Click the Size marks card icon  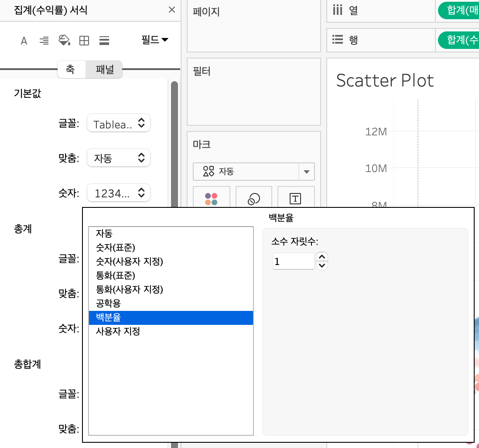click(254, 199)
